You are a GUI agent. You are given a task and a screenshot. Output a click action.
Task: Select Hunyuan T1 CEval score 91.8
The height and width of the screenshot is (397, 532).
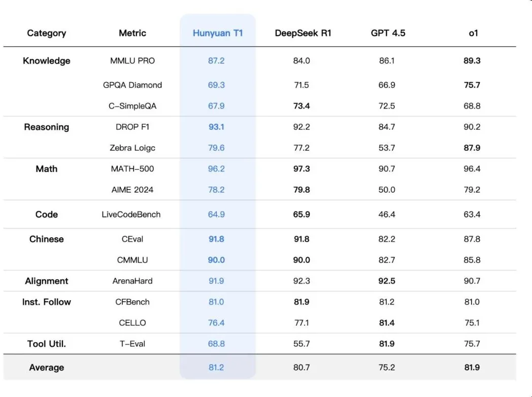coord(216,239)
